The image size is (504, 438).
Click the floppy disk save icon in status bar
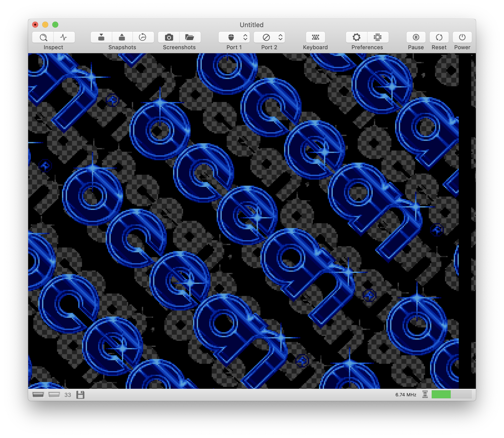point(80,395)
